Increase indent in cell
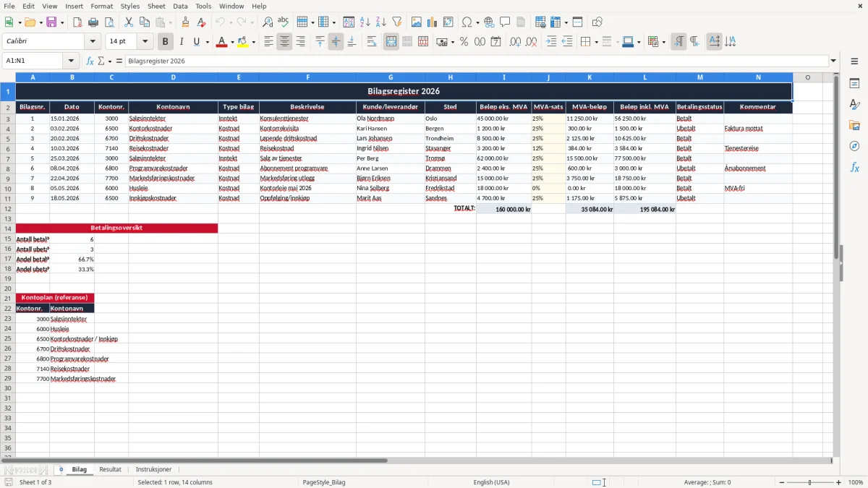The width and height of the screenshot is (868, 488). (x=551, y=42)
